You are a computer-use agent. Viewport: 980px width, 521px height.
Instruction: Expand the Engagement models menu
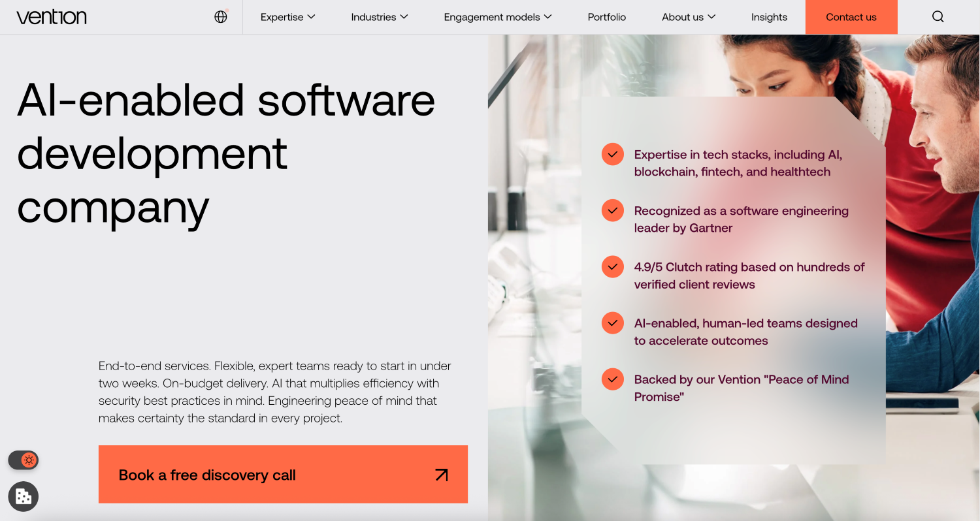coord(498,17)
